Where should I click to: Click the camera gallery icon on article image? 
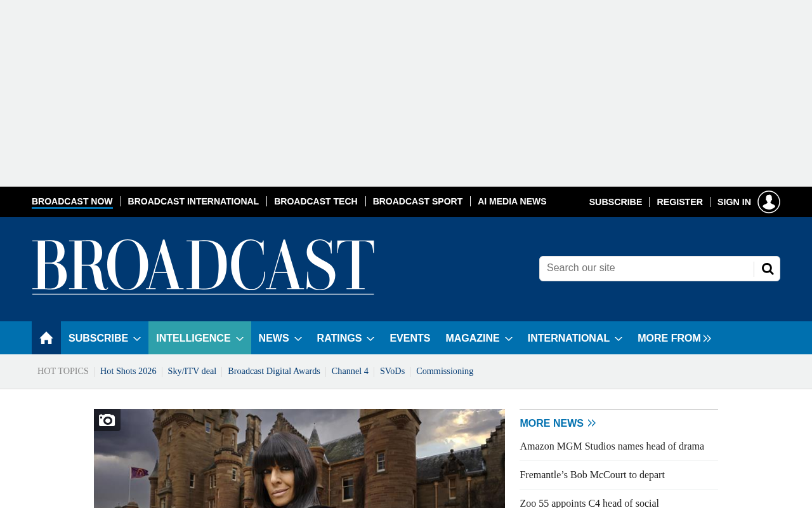pyautogui.click(x=107, y=420)
